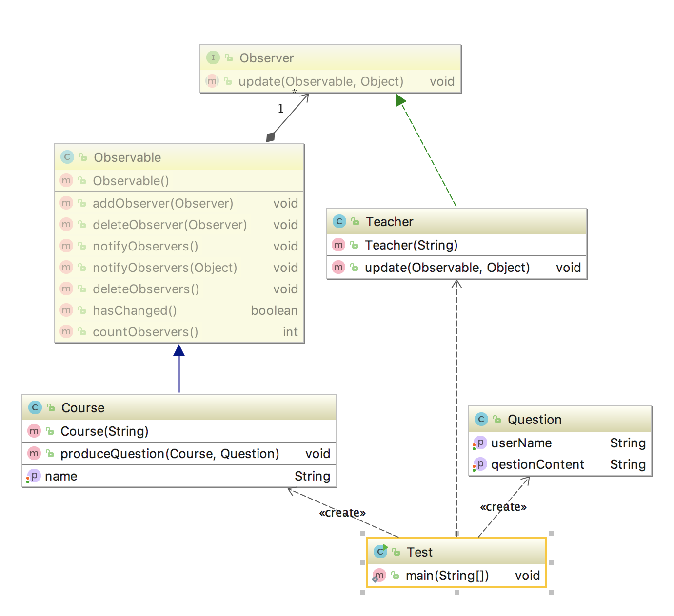
Task: Click the class icon beside Course title
Action: click(35, 407)
